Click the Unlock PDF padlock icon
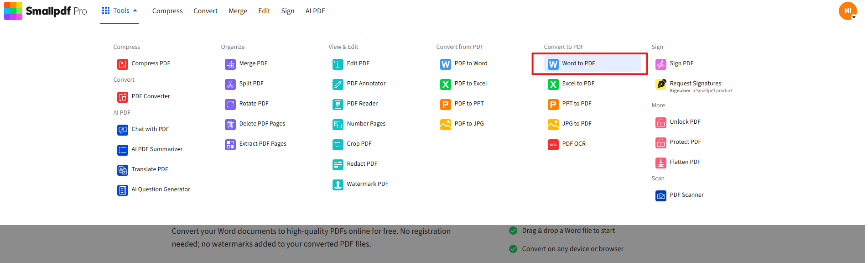 (660, 122)
